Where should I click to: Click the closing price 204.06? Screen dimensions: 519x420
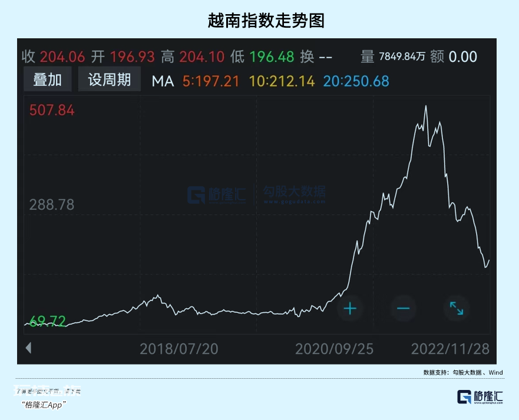[62, 57]
